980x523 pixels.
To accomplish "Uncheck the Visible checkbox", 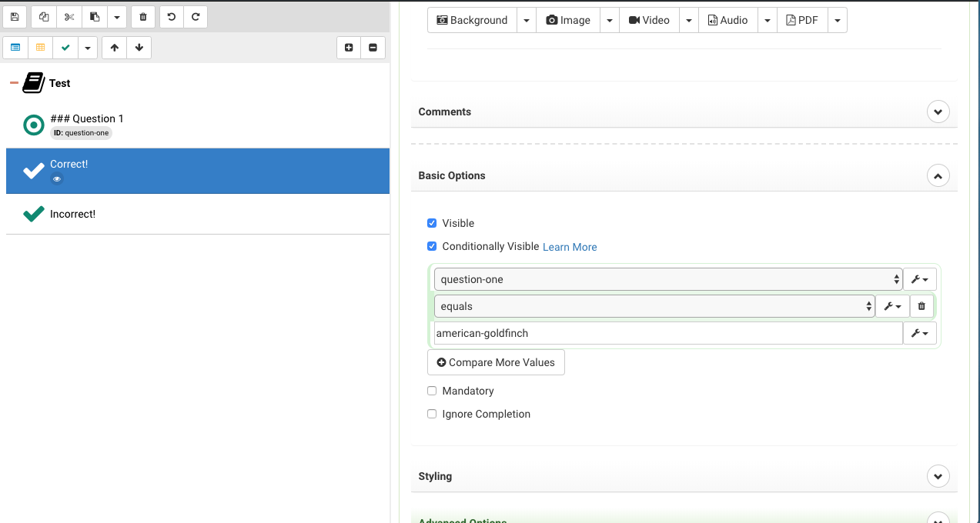I will (x=432, y=223).
